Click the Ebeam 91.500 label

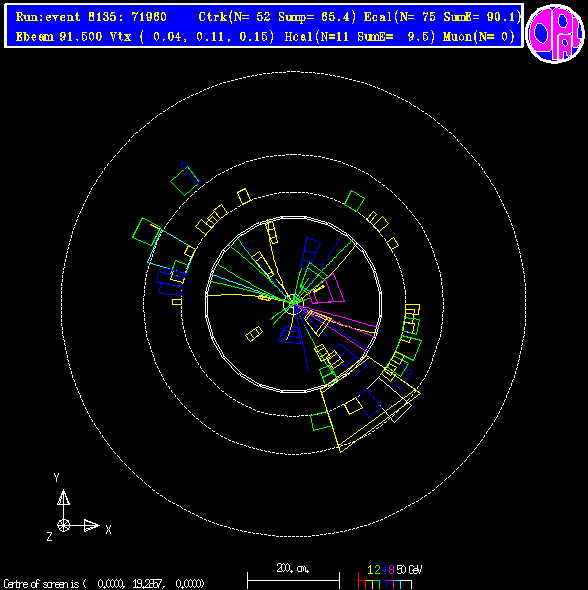(59, 36)
